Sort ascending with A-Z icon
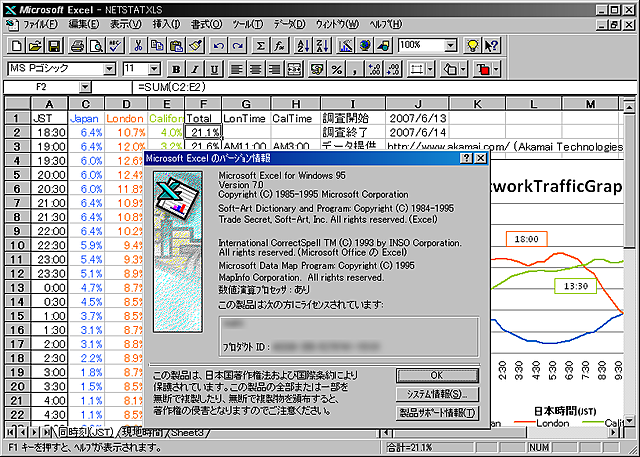Screen dimensions: 640x457 click(x=303, y=46)
